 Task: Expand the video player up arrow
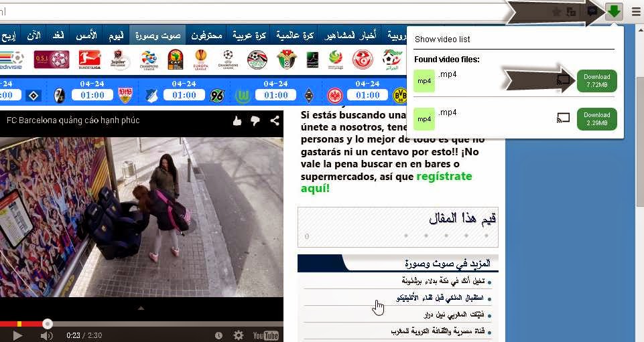pyautogui.click(x=141, y=308)
